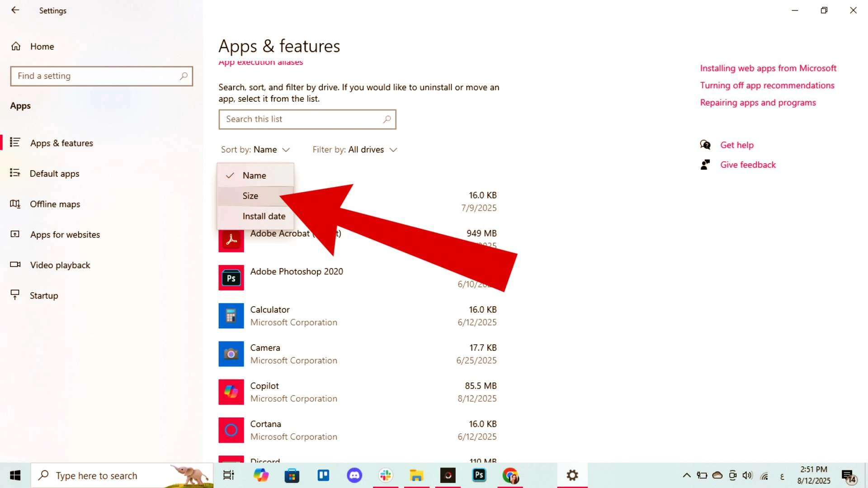
Task: Open the Default apps section
Action: pos(54,174)
